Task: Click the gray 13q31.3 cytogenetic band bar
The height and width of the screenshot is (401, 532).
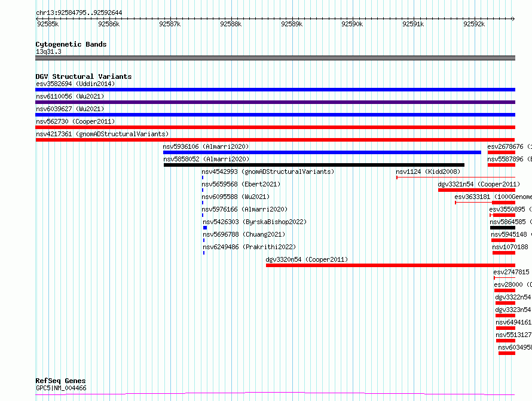Action: point(275,58)
